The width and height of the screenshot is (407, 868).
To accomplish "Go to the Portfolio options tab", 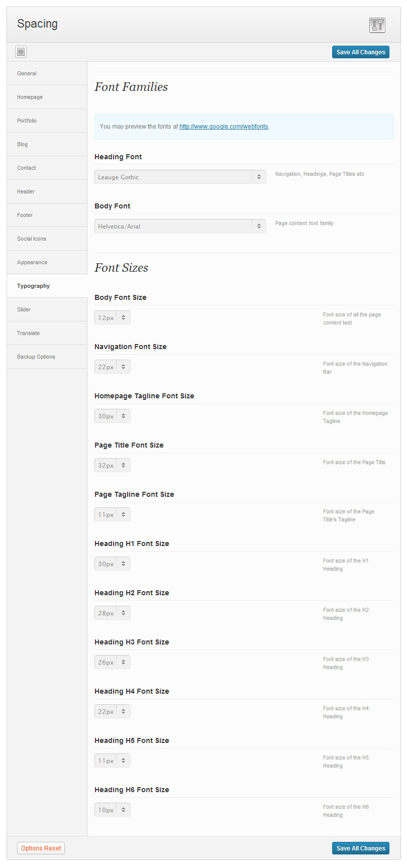I will point(47,121).
